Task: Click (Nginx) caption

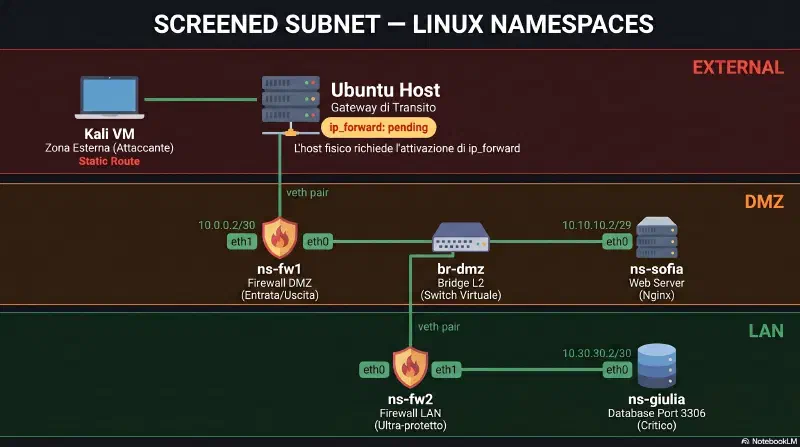Action: pyautogui.click(x=657, y=295)
